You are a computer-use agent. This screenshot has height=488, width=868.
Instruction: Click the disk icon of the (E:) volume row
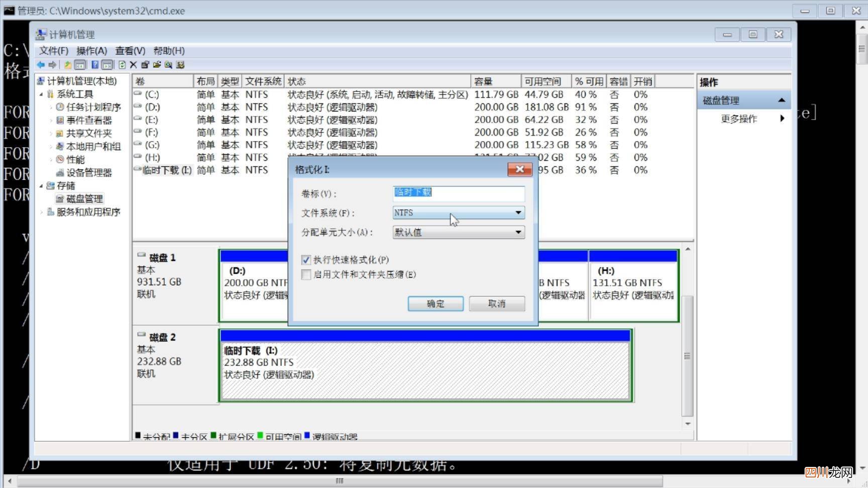[138, 119]
